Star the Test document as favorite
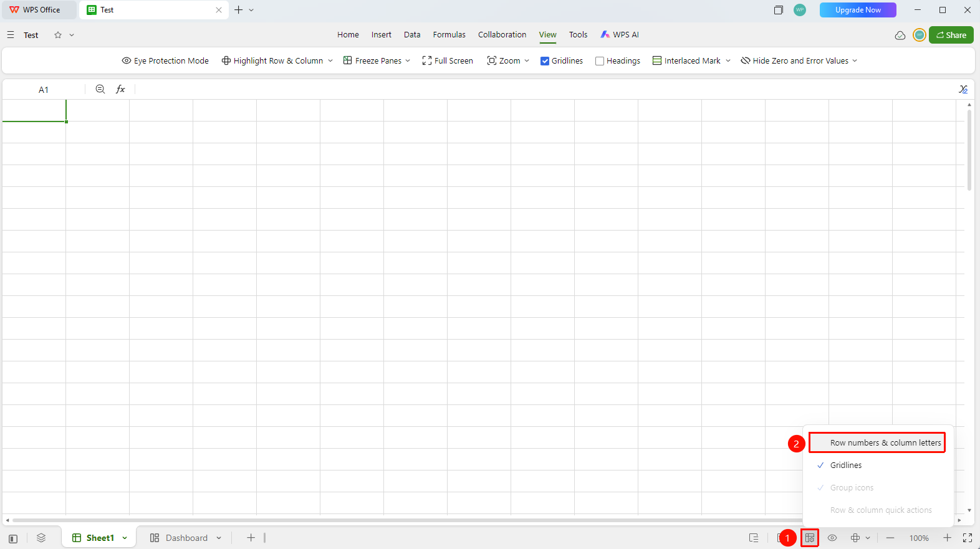980x549 pixels. click(58, 35)
